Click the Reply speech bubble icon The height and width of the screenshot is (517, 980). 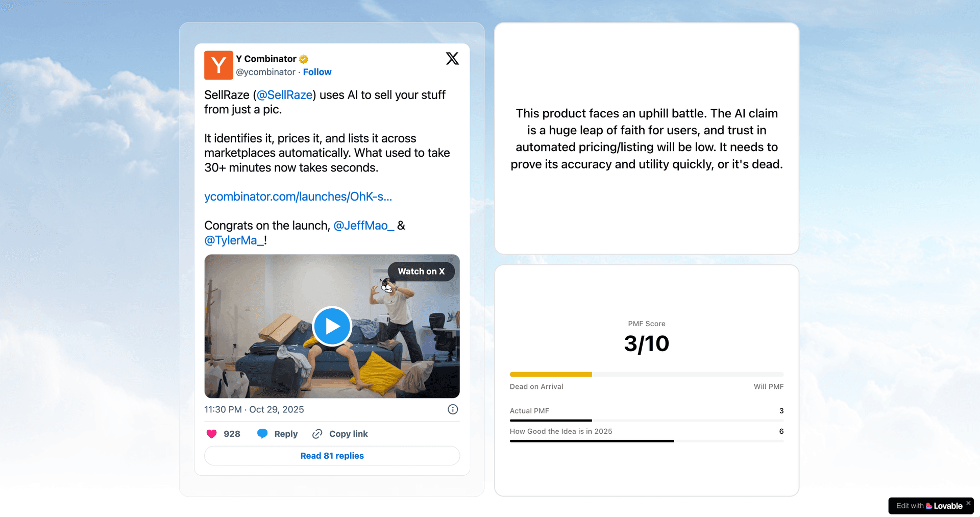(x=263, y=433)
